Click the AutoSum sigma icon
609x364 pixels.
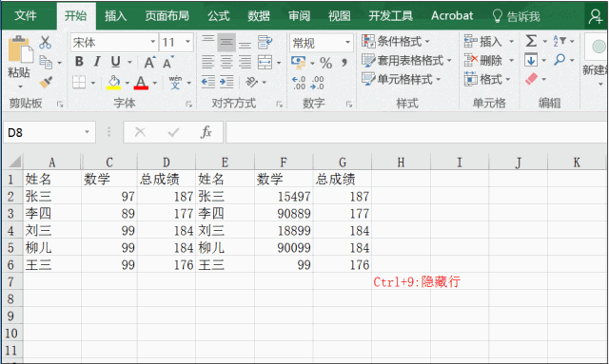531,41
